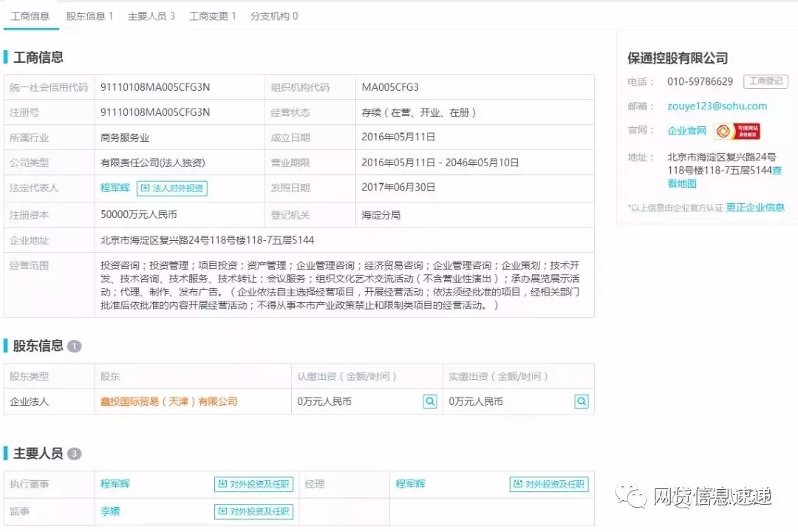Click 更正企业信息 link
This screenshot has width=798, height=532.
(754, 207)
